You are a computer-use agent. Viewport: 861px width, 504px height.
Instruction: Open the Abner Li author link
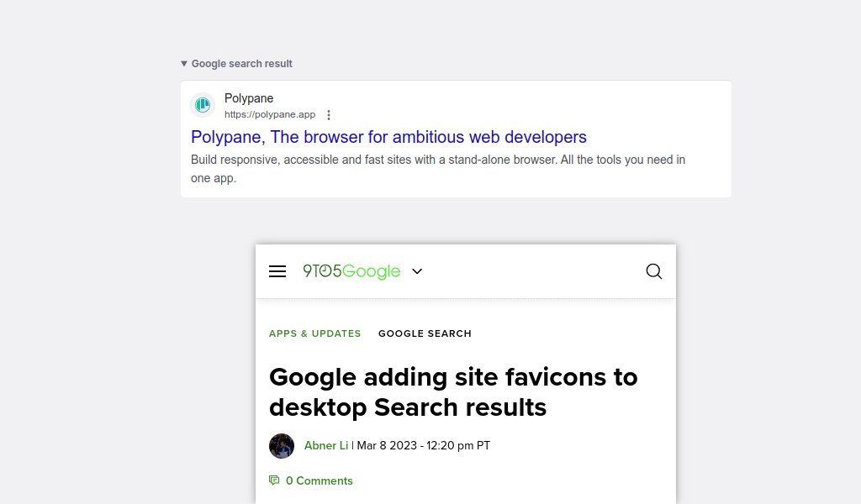(x=326, y=446)
